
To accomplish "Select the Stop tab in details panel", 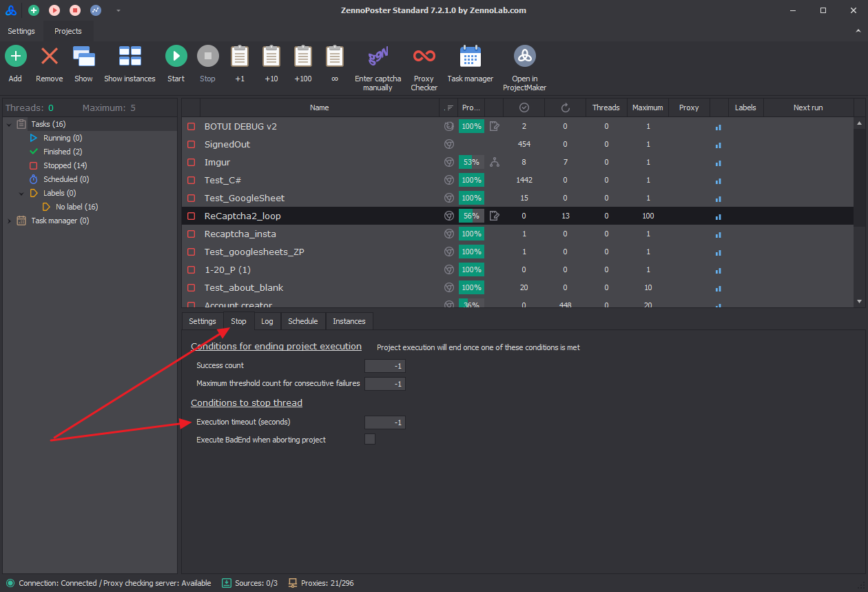I will (238, 321).
